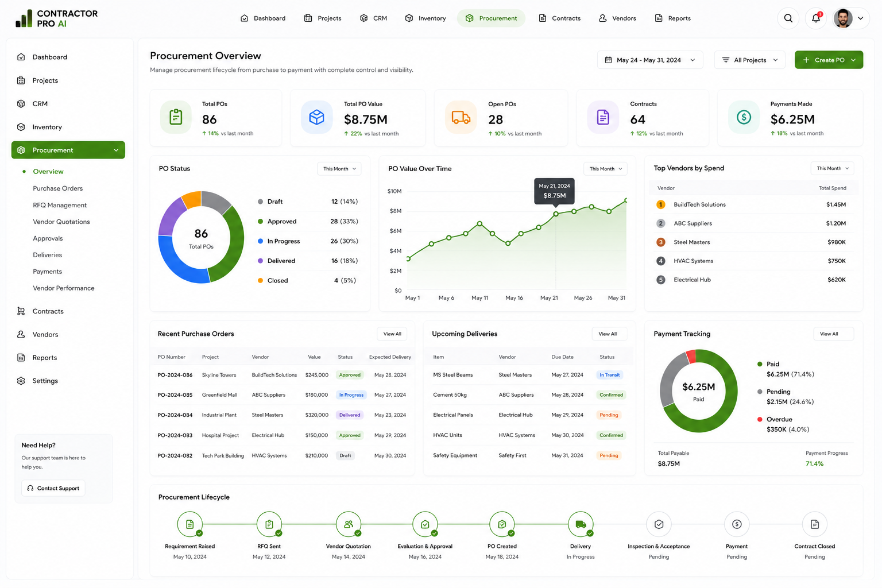882x588 pixels.
Task: Select Purchase Orders in sidebar submenu
Action: (x=58, y=188)
